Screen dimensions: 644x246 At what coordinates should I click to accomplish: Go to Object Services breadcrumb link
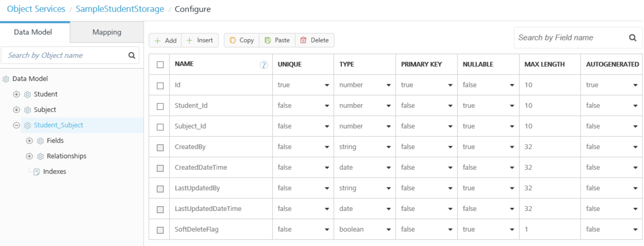tap(36, 9)
